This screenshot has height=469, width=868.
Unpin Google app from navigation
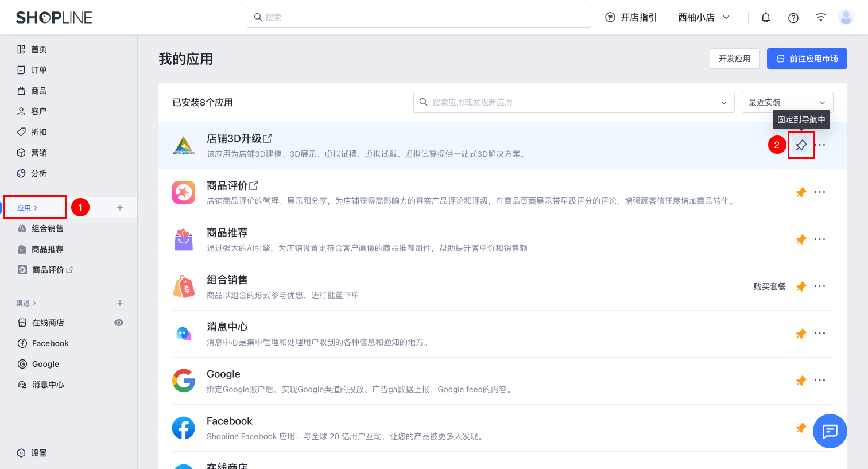[x=801, y=381]
